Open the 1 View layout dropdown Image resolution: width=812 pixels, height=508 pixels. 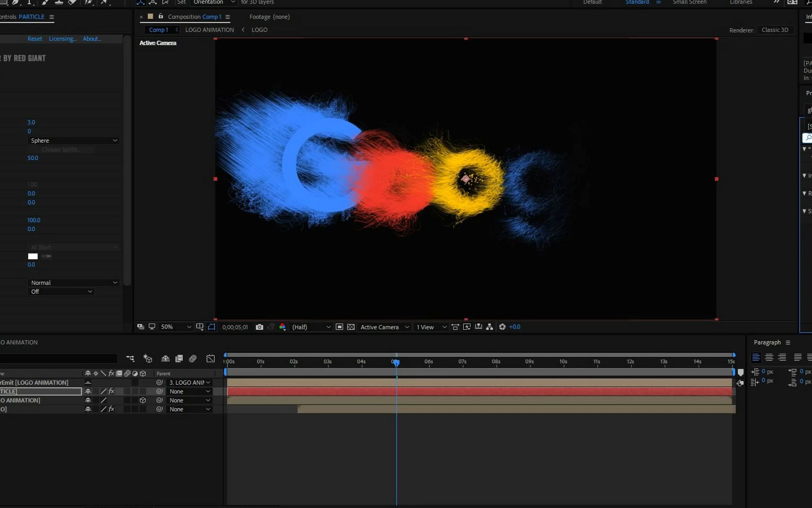click(431, 327)
